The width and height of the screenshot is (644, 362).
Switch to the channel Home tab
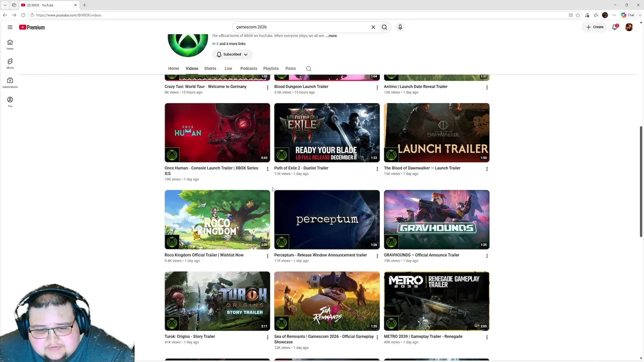tap(174, 68)
